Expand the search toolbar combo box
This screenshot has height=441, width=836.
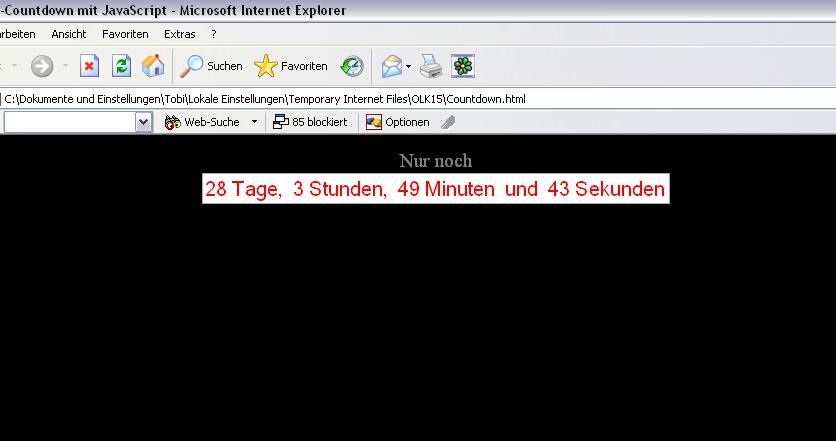(143, 122)
